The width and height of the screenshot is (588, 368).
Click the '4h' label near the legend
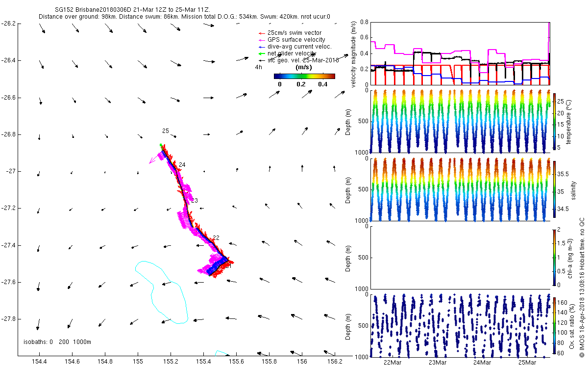258,67
